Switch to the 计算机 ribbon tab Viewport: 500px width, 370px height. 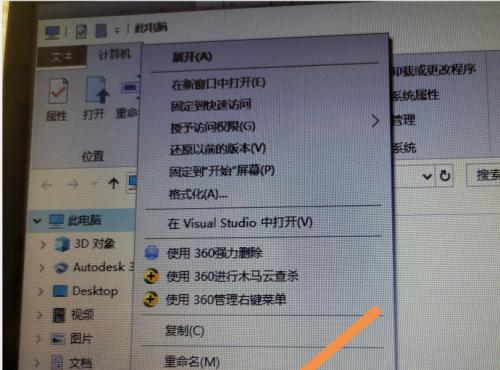tap(115, 54)
